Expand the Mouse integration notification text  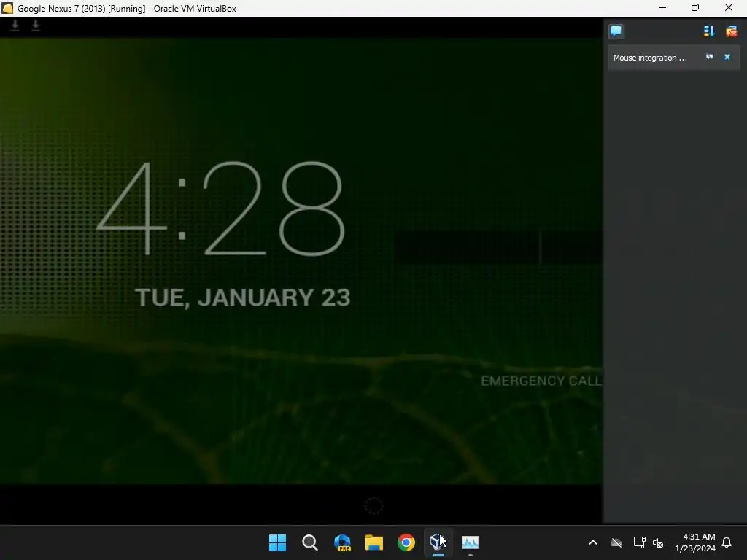[x=650, y=58]
